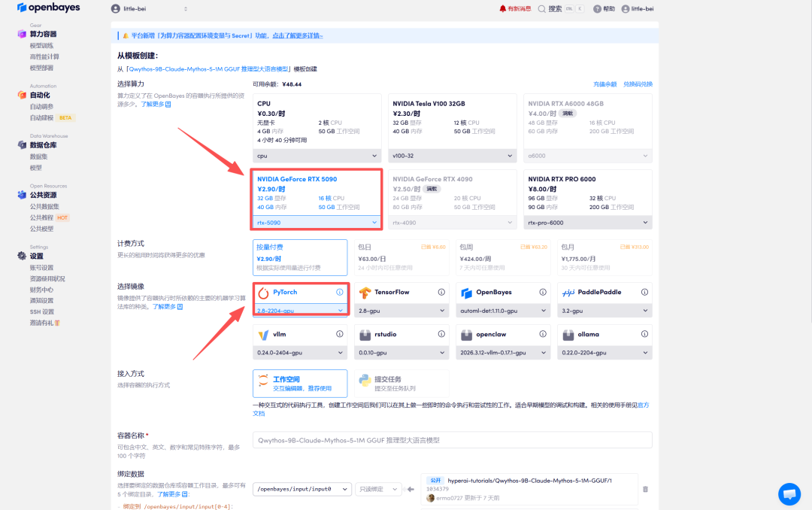Open PyTorch version 2.8-2204-gpu dropdown
Viewport: 812px width, 510px height.
click(x=300, y=311)
